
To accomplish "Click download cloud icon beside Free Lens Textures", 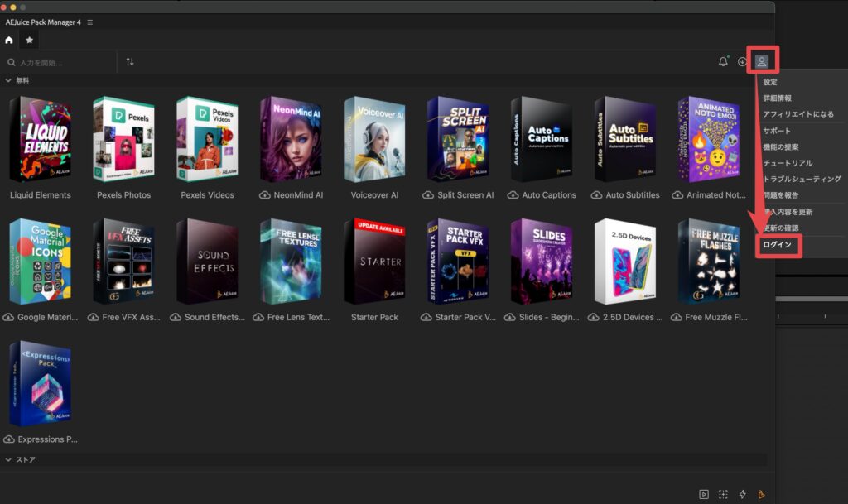I will [258, 317].
